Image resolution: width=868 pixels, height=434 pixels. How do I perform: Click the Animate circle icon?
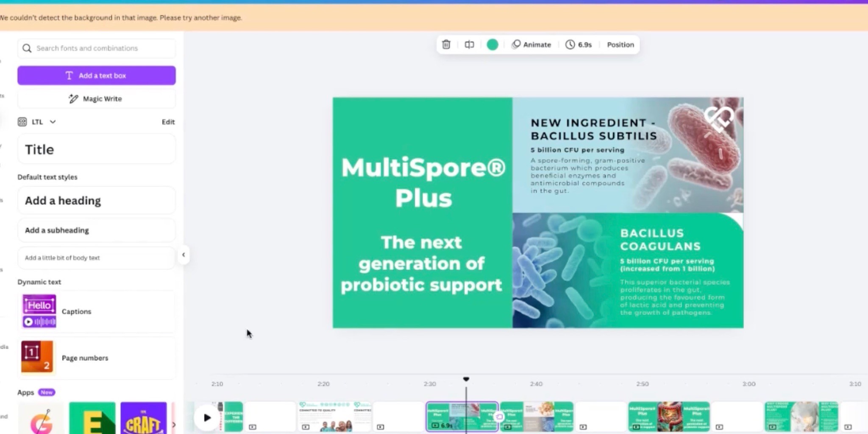point(516,45)
